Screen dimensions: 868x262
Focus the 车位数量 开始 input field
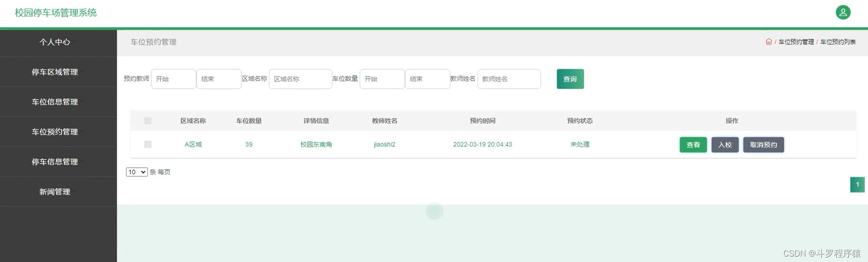(382, 79)
